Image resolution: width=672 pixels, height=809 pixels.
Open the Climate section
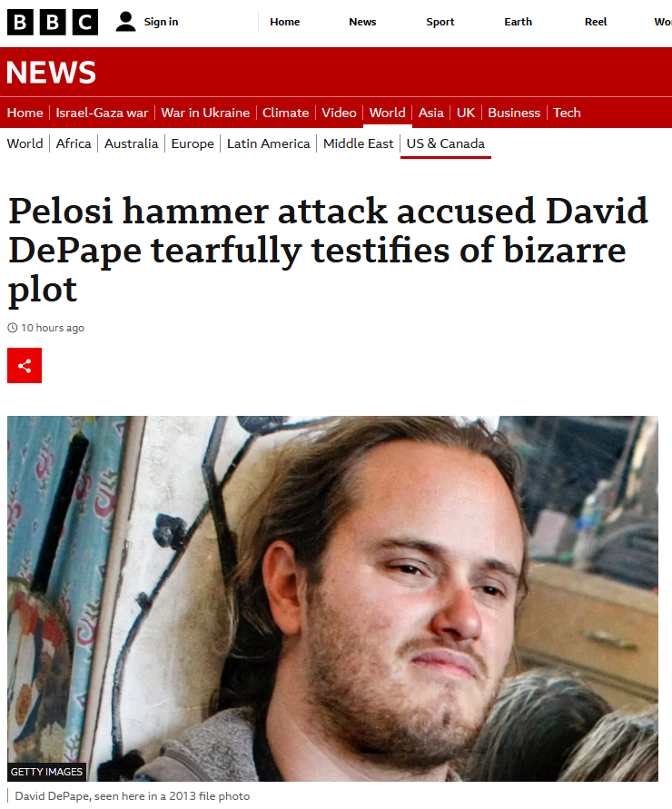click(x=285, y=113)
